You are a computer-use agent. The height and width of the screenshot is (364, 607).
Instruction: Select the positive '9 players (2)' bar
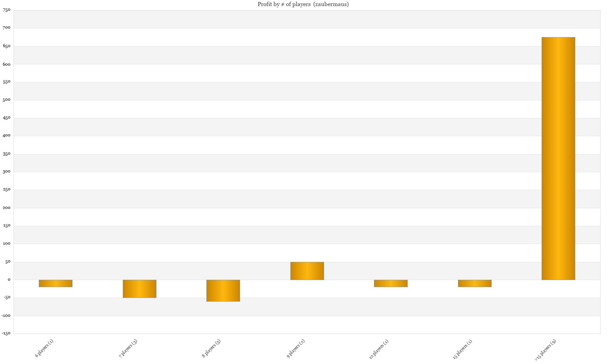[x=307, y=271]
